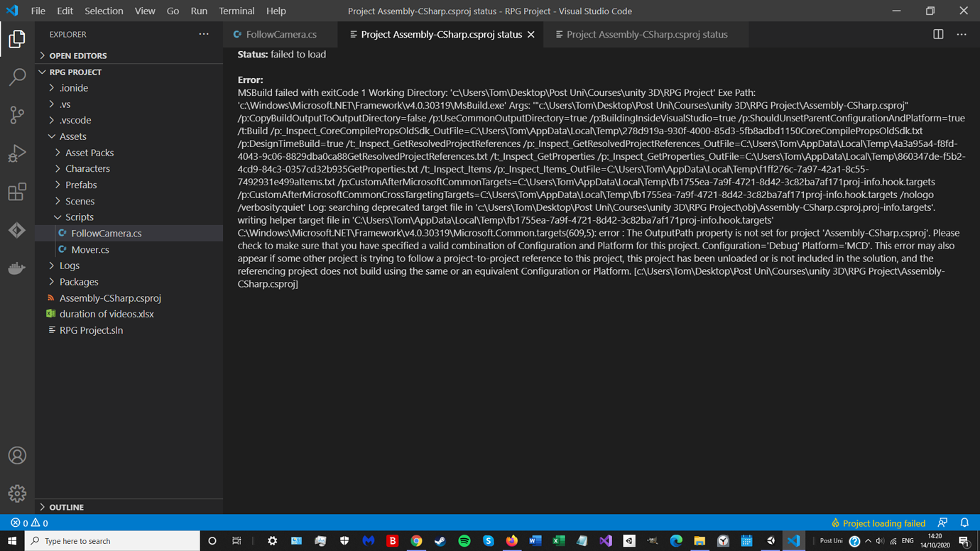Open the Docker extension panel
Viewport: 980px width, 551px height.
click(17, 268)
